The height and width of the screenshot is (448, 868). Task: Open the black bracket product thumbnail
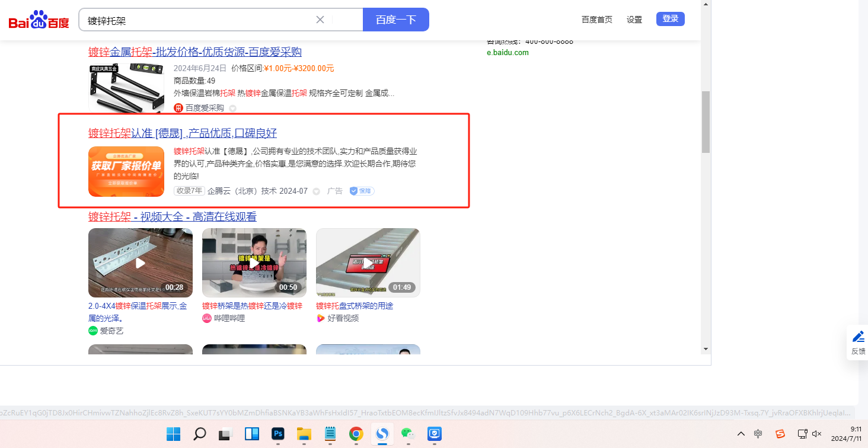(x=126, y=88)
